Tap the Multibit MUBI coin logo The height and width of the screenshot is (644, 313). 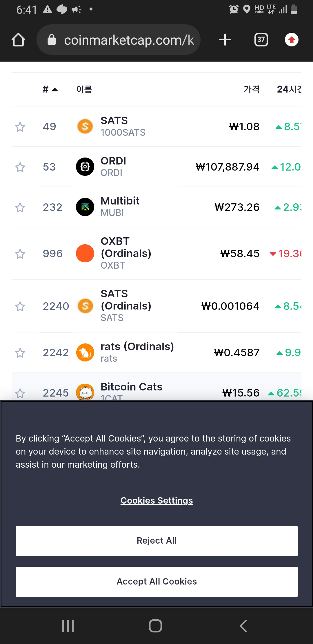click(x=85, y=207)
